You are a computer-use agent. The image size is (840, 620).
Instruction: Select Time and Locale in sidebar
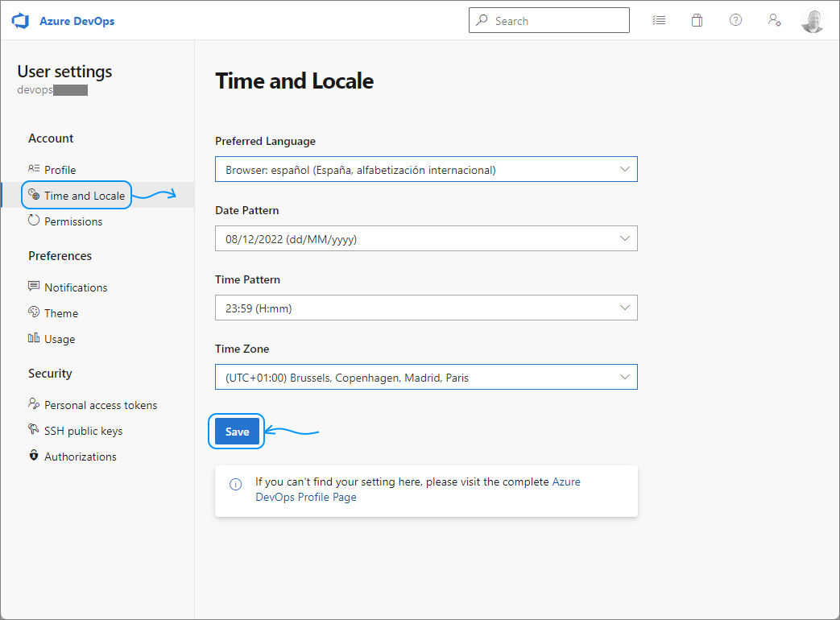pyautogui.click(x=97, y=196)
